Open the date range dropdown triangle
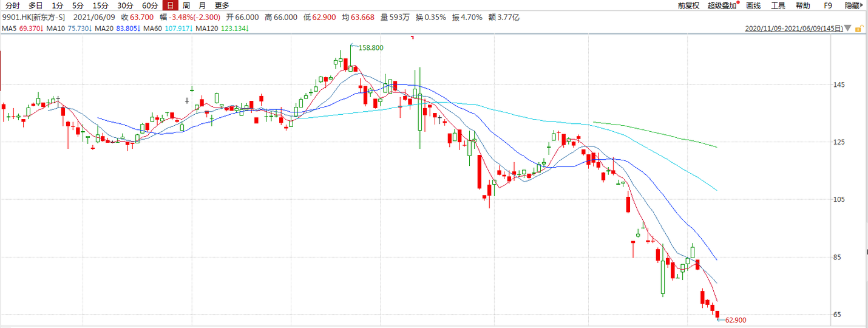 [x=848, y=29]
